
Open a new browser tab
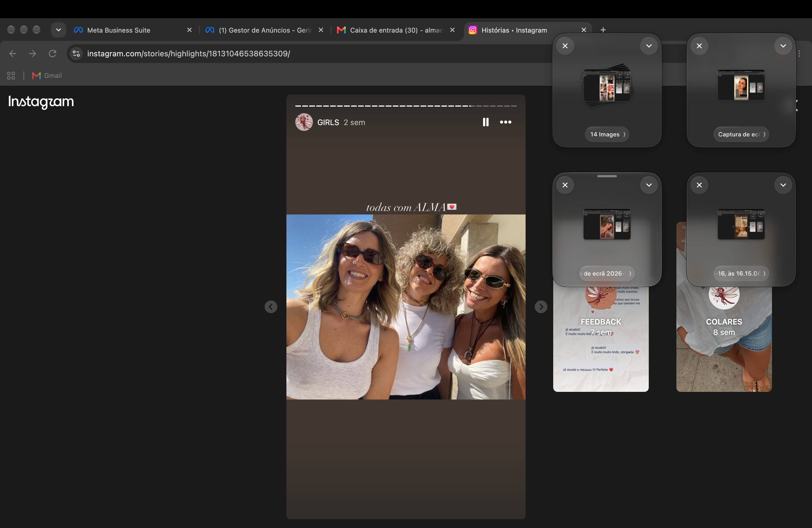coord(603,30)
